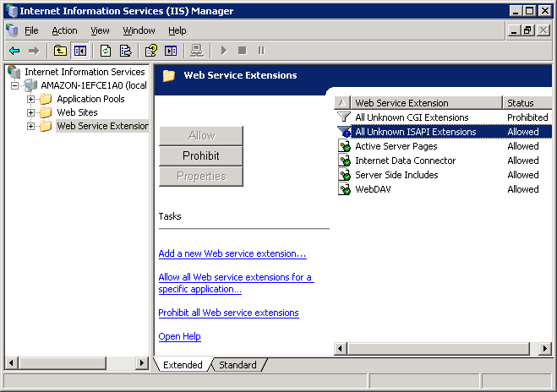
Task: Click the Server Side Includes item icon
Action: [344, 175]
